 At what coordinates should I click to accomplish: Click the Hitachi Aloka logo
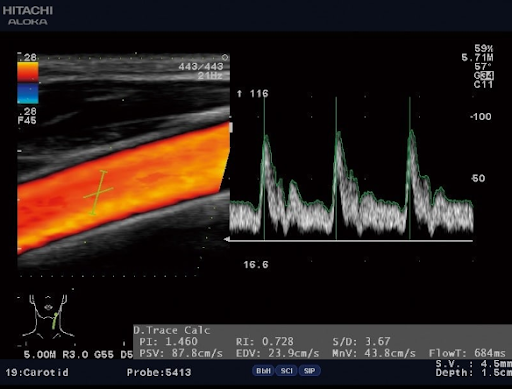point(28,15)
